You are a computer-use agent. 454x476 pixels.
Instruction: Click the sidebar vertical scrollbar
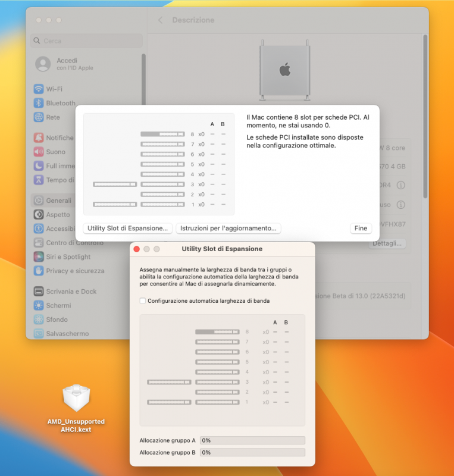coord(143,80)
